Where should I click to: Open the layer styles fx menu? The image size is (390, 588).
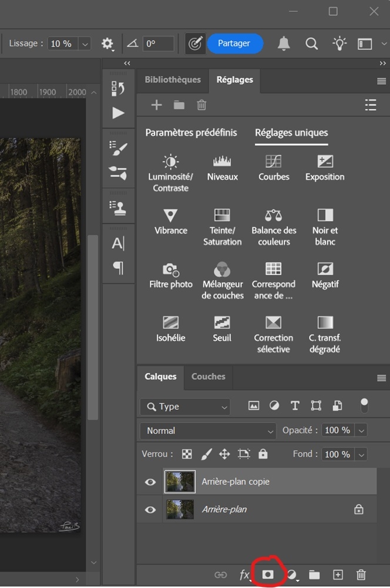tap(244, 574)
